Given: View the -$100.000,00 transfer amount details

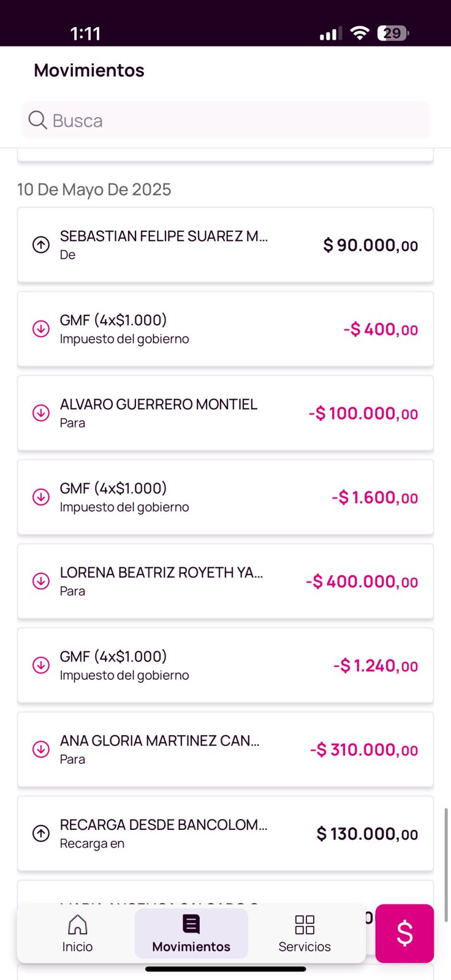Looking at the screenshot, I should point(363,413).
